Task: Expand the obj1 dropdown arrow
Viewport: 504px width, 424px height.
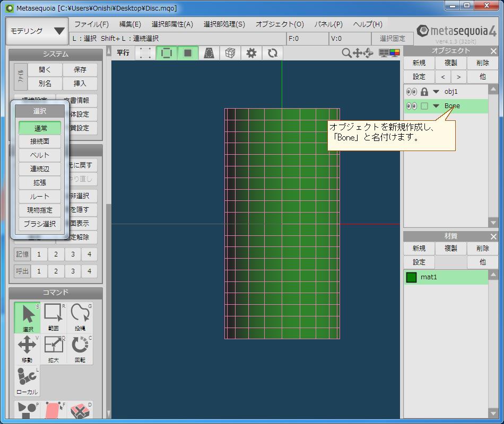Action: pyautogui.click(x=436, y=91)
